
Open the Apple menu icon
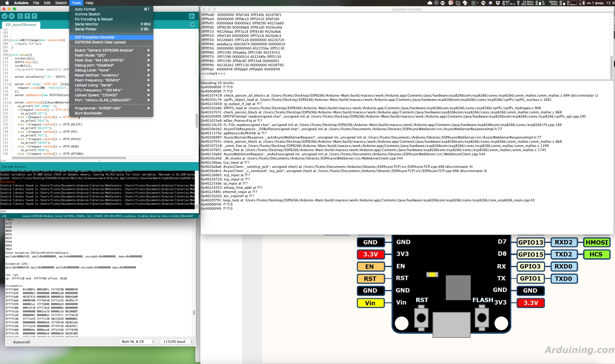tap(7, 3)
